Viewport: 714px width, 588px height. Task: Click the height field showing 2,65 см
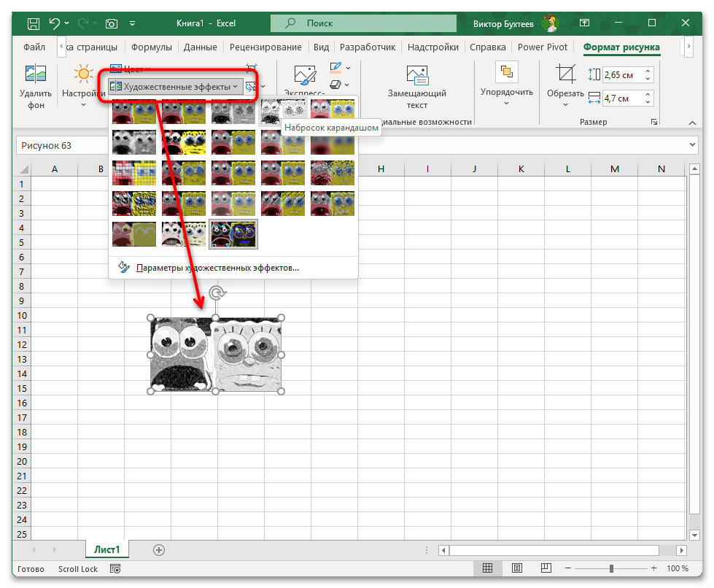click(x=622, y=74)
